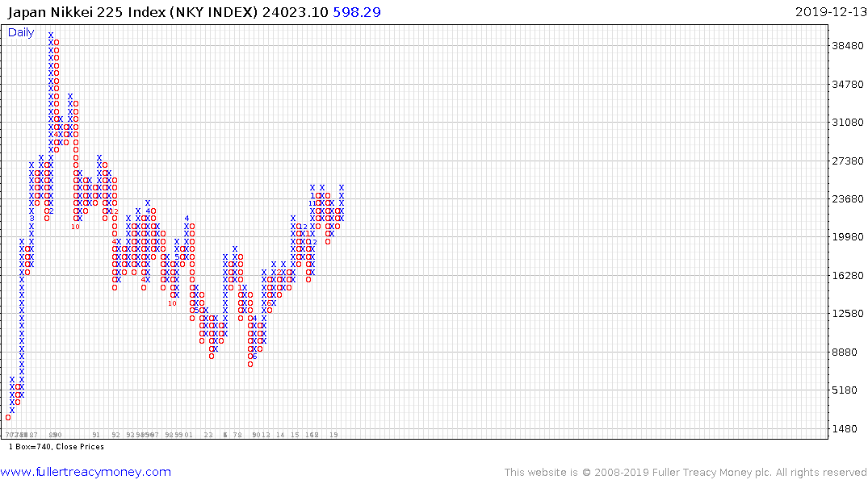
Task: Click the 91 year marker on time axis
Action: click(x=96, y=435)
